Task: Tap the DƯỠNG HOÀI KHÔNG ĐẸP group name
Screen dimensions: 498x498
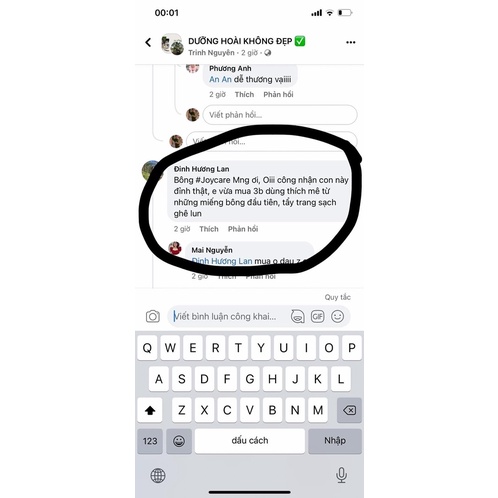Action: point(240,41)
